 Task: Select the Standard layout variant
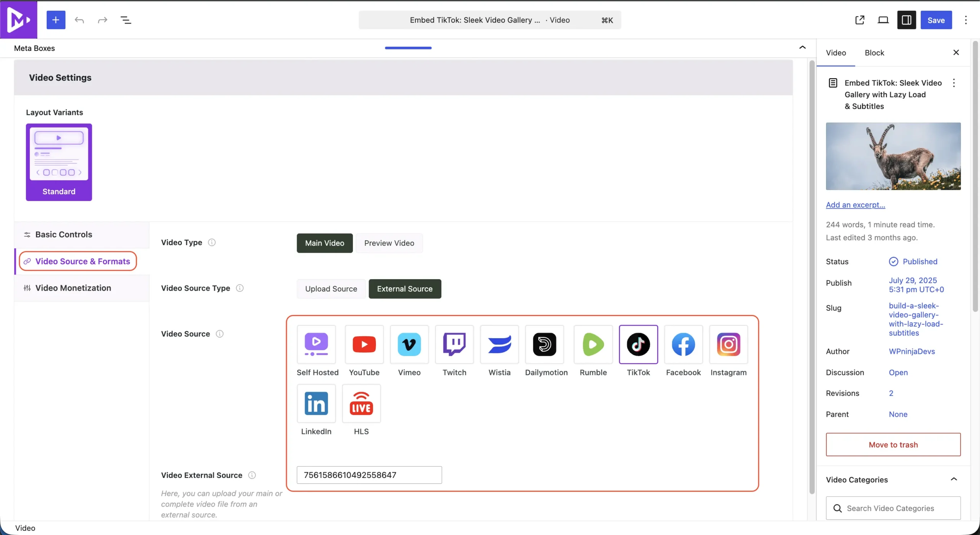59,162
